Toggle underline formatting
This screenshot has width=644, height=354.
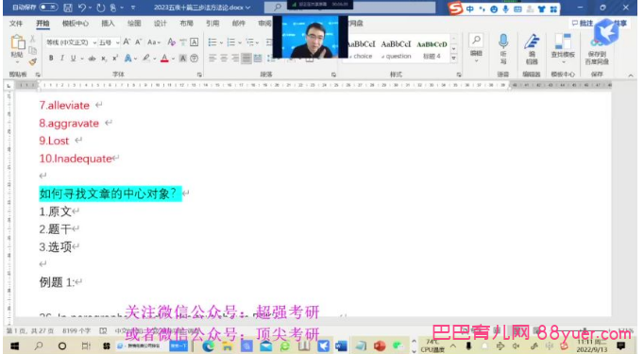73,59
